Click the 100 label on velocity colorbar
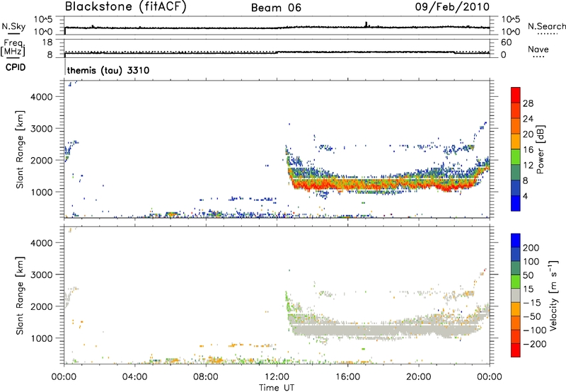Image resolution: width=566 pixels, height=392 pixels. tap(531, 262)
